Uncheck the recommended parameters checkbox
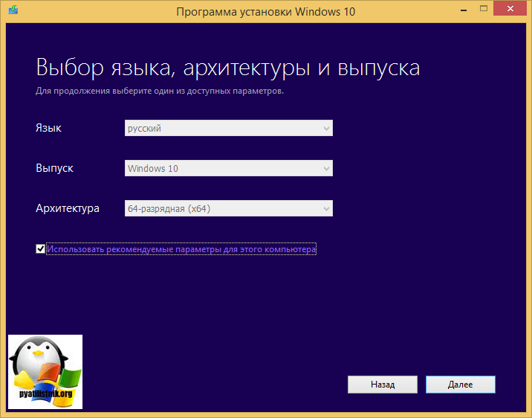Image resolution: width=532 pixels, height=418 pixels. (40, 249)
